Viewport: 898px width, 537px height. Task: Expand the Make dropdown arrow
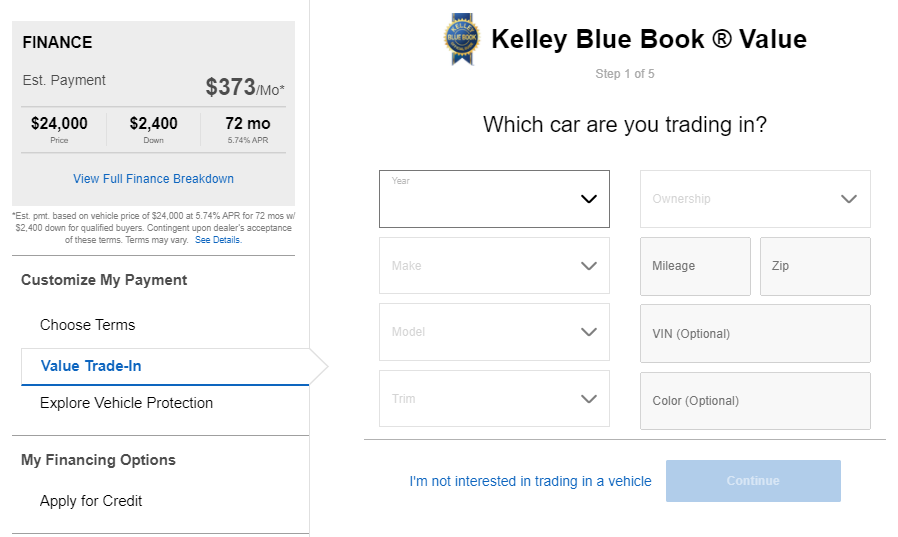click(x=589, y=266)
